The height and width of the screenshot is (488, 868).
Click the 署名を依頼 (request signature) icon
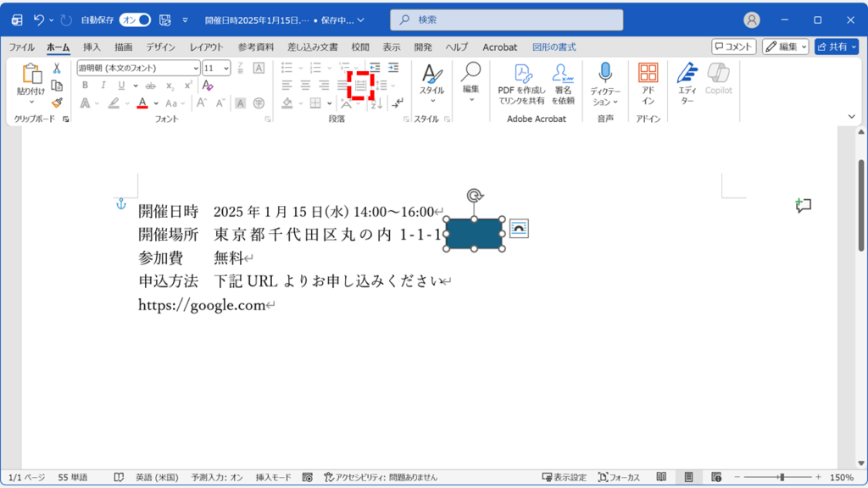(x=565, y=80)
